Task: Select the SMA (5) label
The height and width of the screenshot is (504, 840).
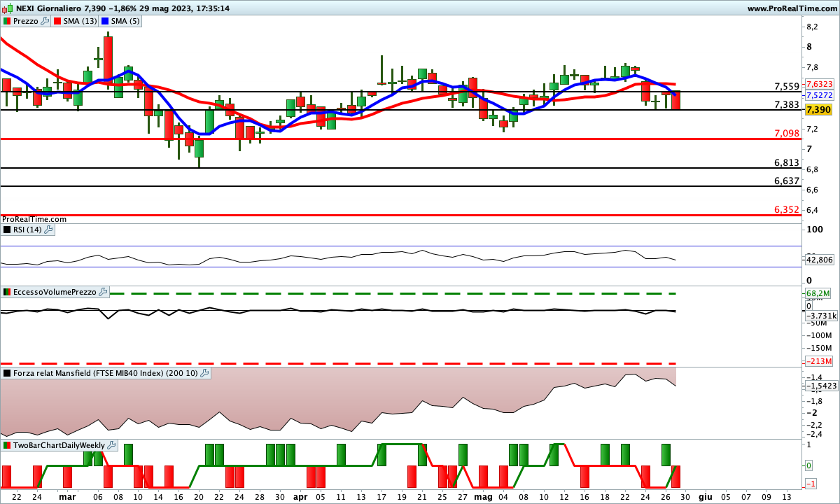Action: click(127, 21)
